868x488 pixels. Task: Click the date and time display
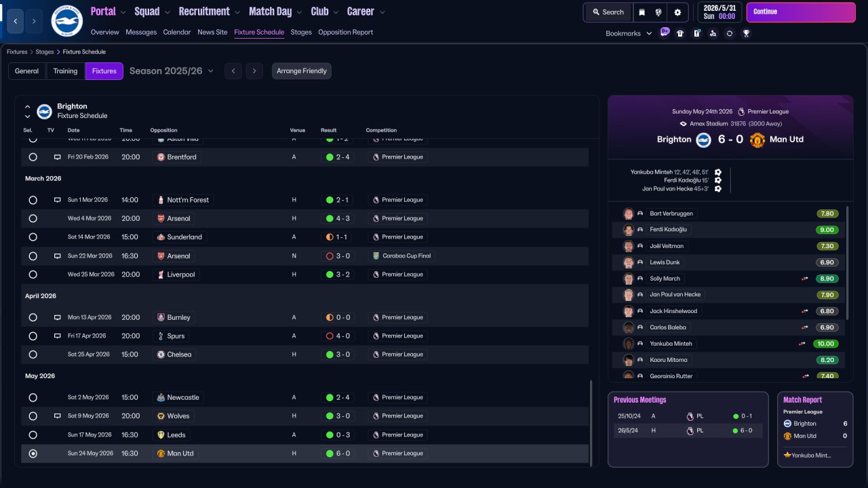(719, 12)
